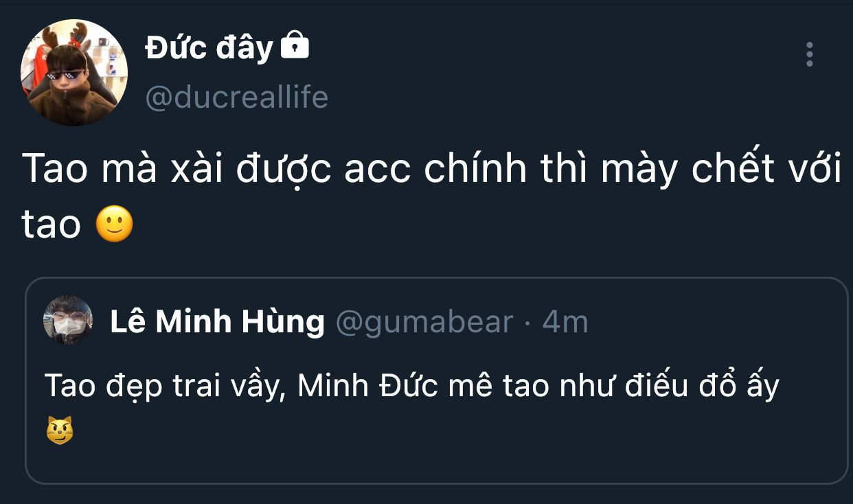Open the @ducreallife handle

coord(237,98)
